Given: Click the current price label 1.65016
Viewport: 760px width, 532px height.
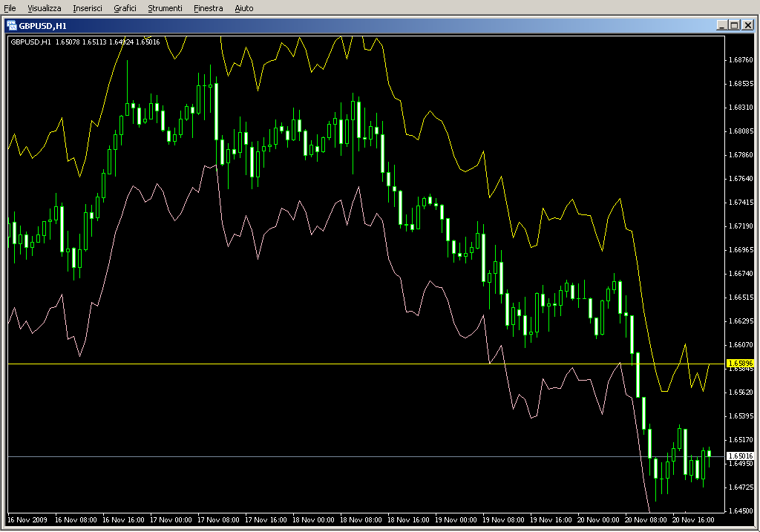Looking at the screenshot, I should [x=740, y=456].
